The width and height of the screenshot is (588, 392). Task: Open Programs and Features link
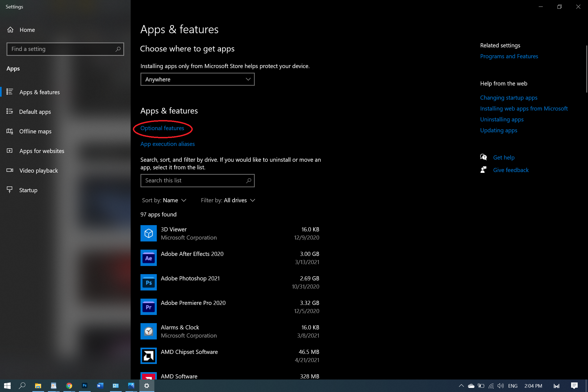(x=509, y=56)
